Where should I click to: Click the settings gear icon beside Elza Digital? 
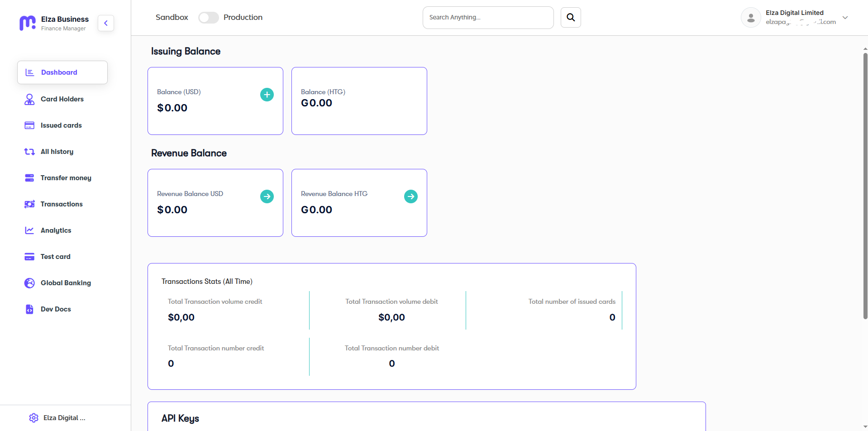tap(33, 418)
